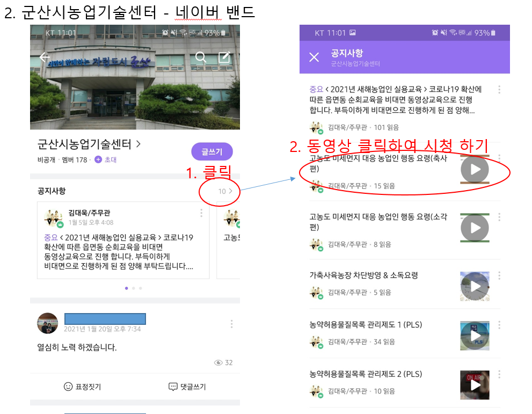This screenshot has height=414, width=532.
Task: Close the 공지사항 screen with X
Action: 314,57
